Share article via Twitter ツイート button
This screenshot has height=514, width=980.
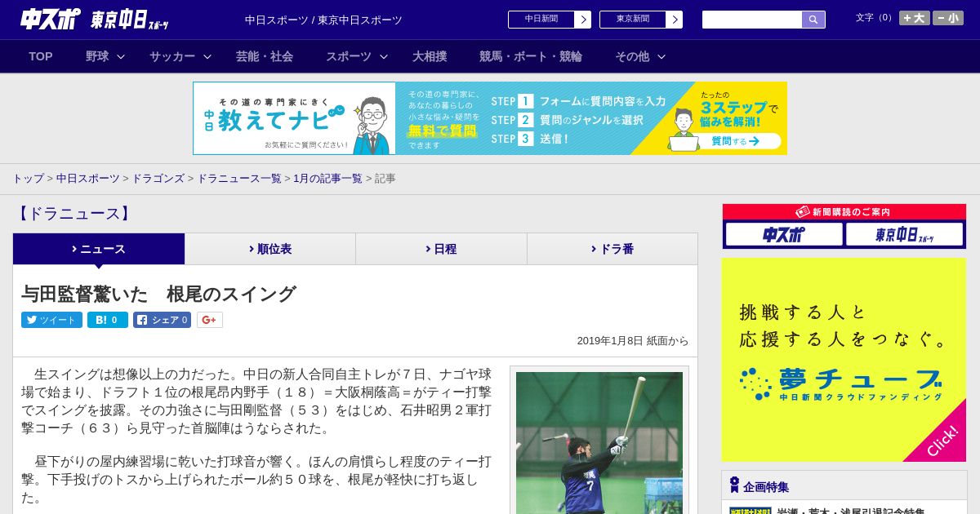click(x=51, y=320)
